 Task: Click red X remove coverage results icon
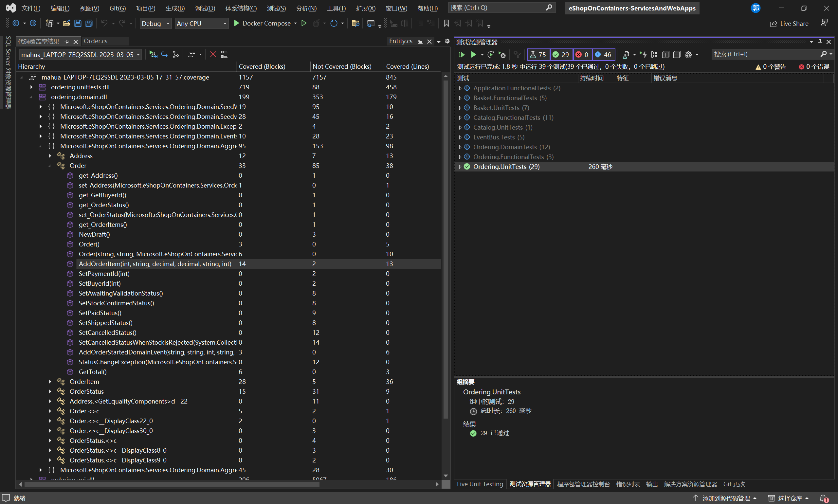tap(213, 54)
